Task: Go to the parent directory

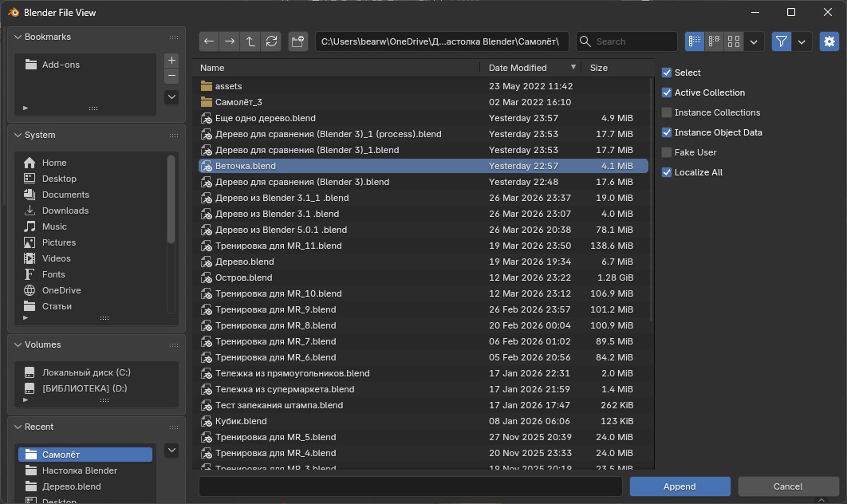Action: pos(250,41)
